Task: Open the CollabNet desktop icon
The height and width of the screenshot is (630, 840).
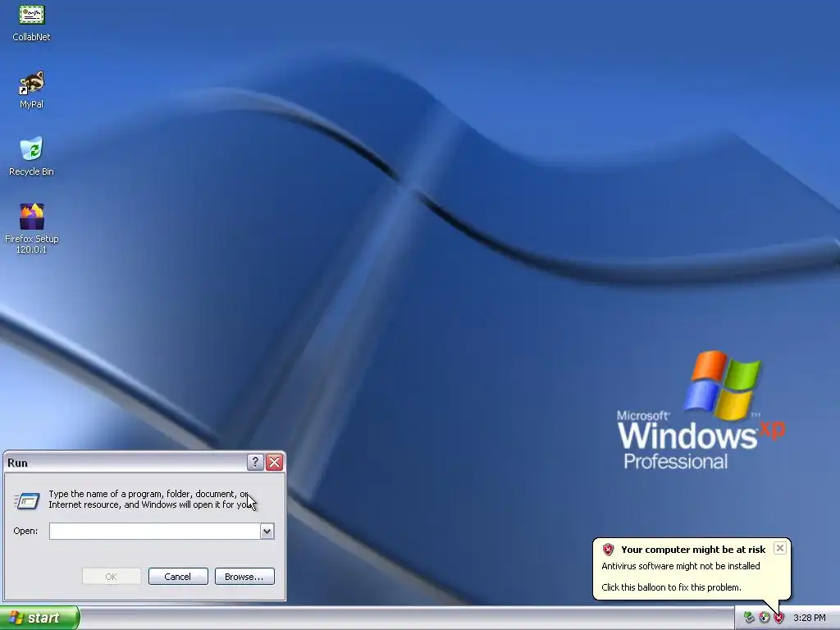Action: (x=31, y=22)
